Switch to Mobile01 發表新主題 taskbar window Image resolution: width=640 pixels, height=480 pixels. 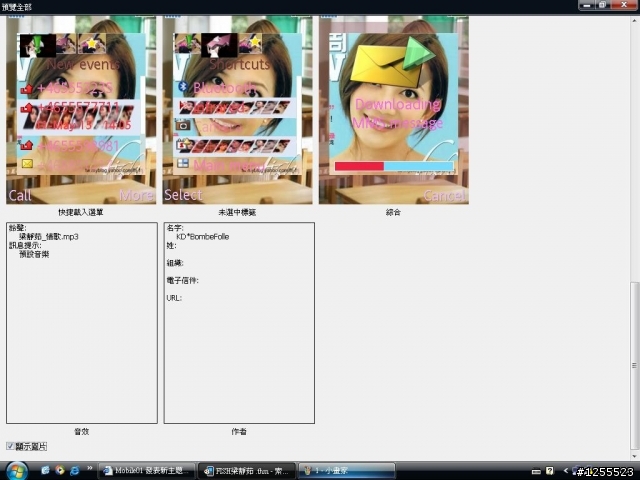click(x=146, y=471)
